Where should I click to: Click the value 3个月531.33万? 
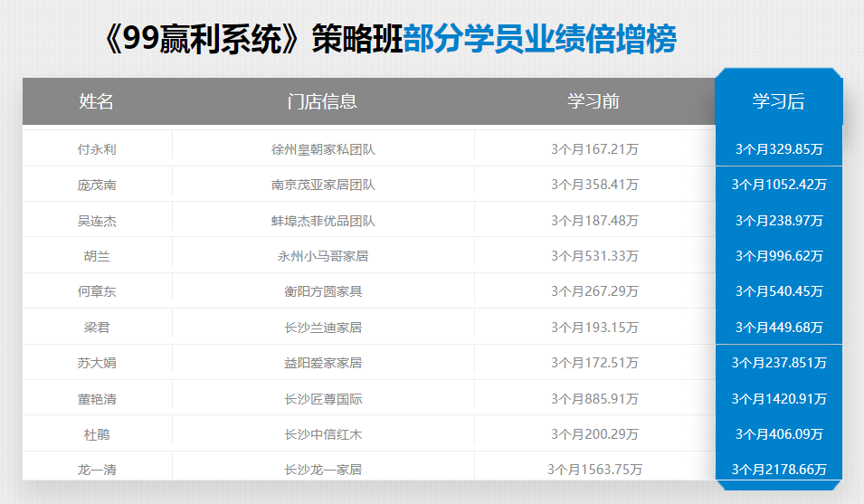594,256
